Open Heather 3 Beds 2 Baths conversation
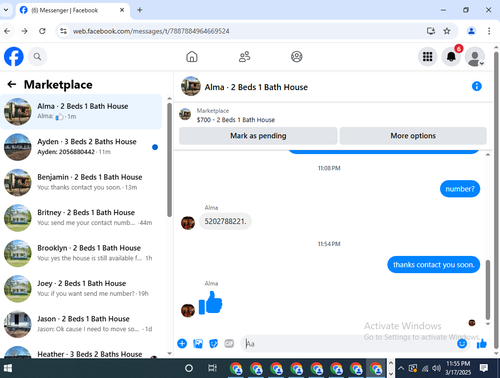Image resolution: width=500 pixels, height=378 pixels. (x=81, y=352)
